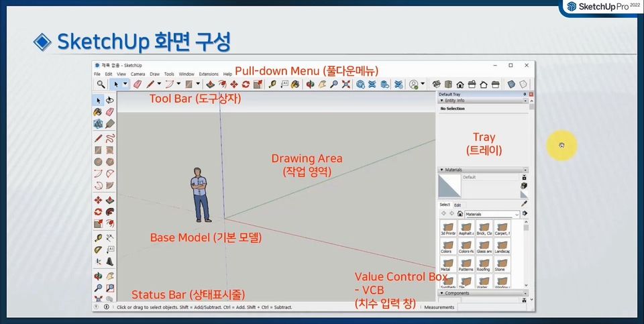The image size is (644, 324).
Task: Open the Select tool dropdown arrow
Action: click(125, 84)
